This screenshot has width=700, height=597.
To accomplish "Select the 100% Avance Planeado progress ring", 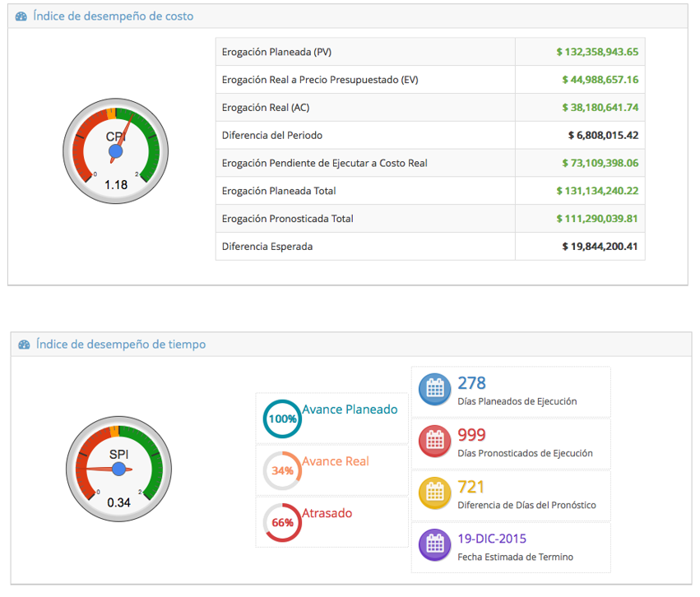I will click(282, 419).
